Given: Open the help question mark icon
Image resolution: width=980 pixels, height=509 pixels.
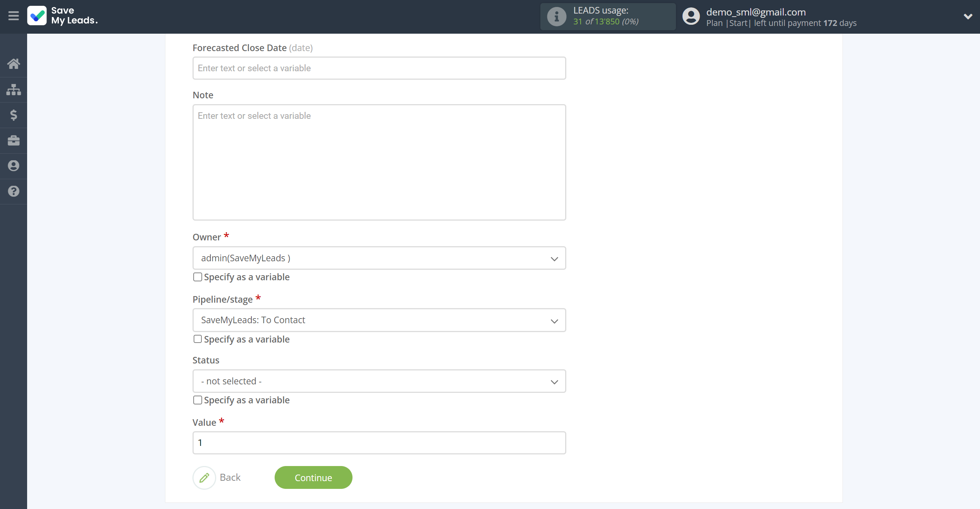Looking at the screenshot, I should click(14, 191).
